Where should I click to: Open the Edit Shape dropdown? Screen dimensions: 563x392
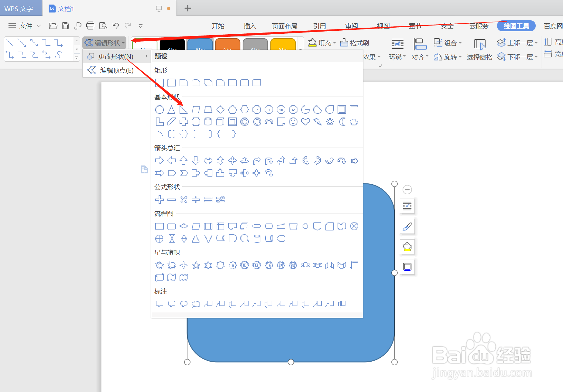tap(105, 43)
